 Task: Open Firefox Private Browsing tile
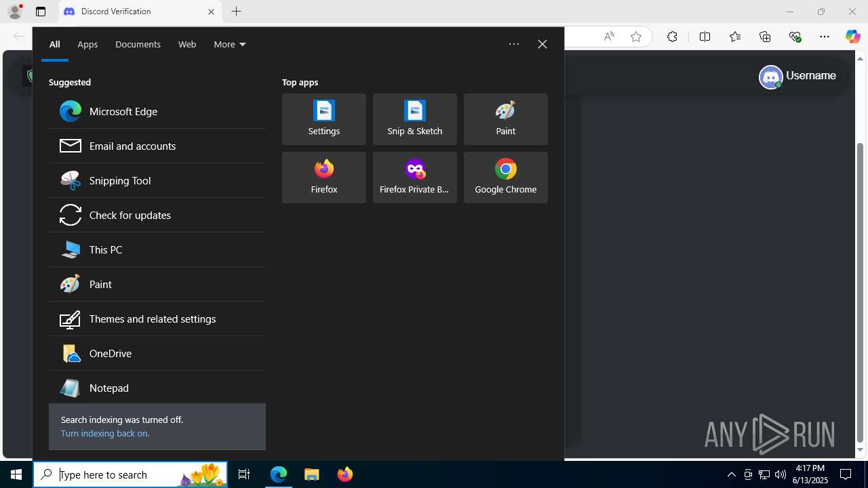[415, 178]
